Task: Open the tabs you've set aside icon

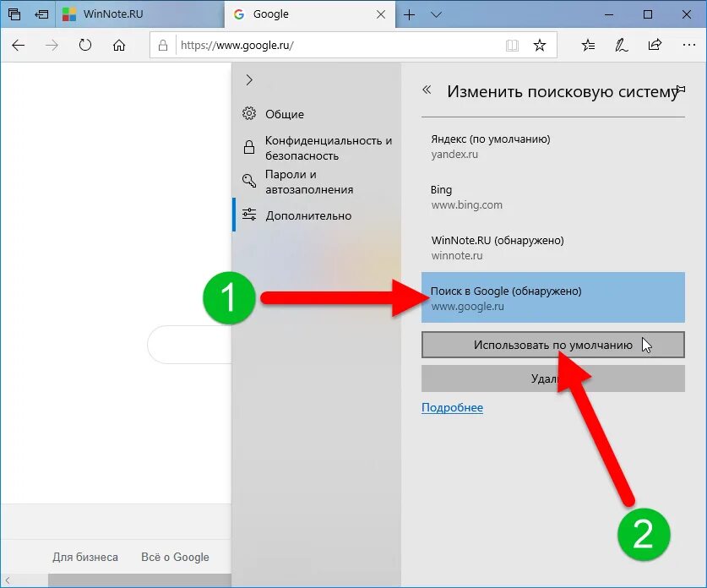Action: 14,14
